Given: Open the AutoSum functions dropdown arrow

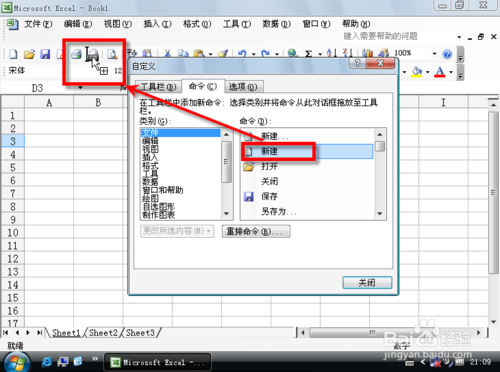Looking at the screenshot, I should [320, 54].
